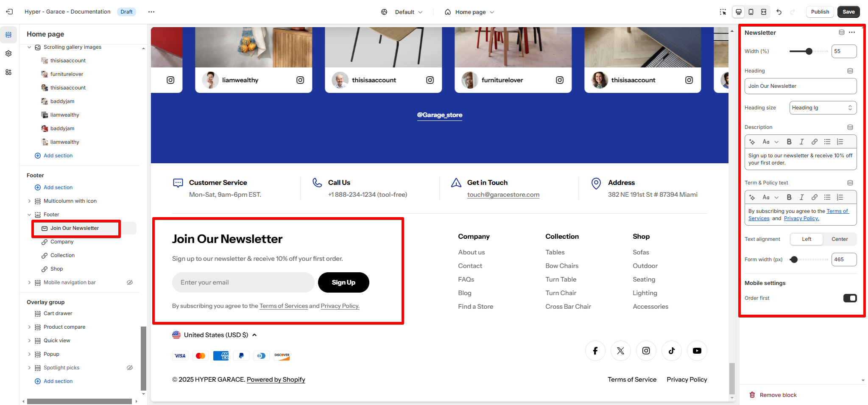This screenshot has width=868, height=405.
Task: Connect dynamic source for Term & Policy text
Action: [x=850, y=183]
